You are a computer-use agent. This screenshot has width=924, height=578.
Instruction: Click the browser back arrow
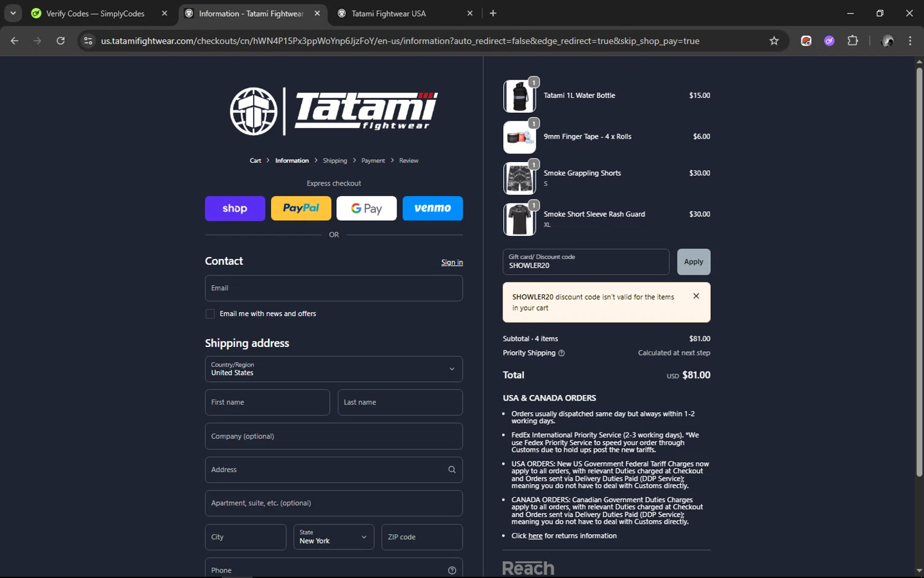15,41
